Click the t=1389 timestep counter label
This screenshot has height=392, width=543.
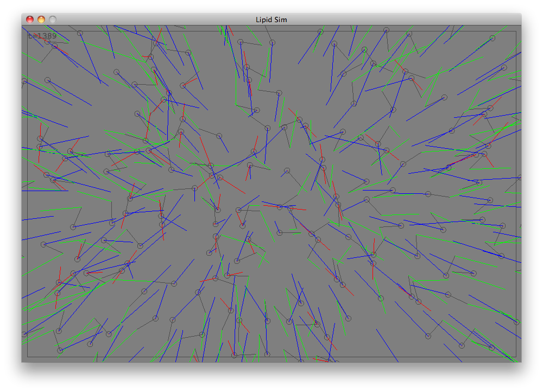[x=42, y=36]
